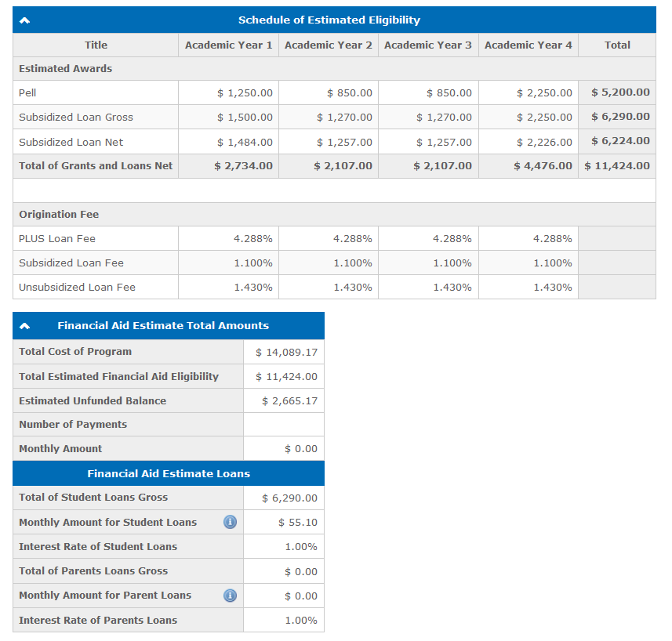Click Subsidized Loan Net total $ 6,224.00
This screenshot has width=672, height=641.
point(620,141)
